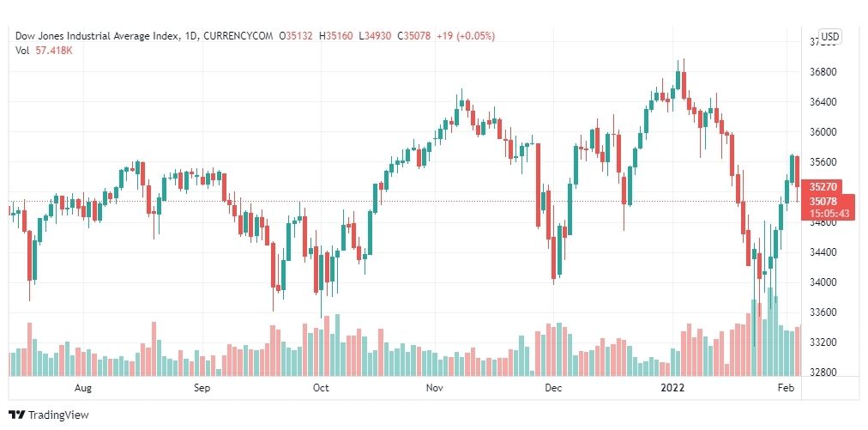Select the 1D interval label
Image resolution: width=868 pixels, height=430 pixels.
pyautogui.click(x=190, y=36)
